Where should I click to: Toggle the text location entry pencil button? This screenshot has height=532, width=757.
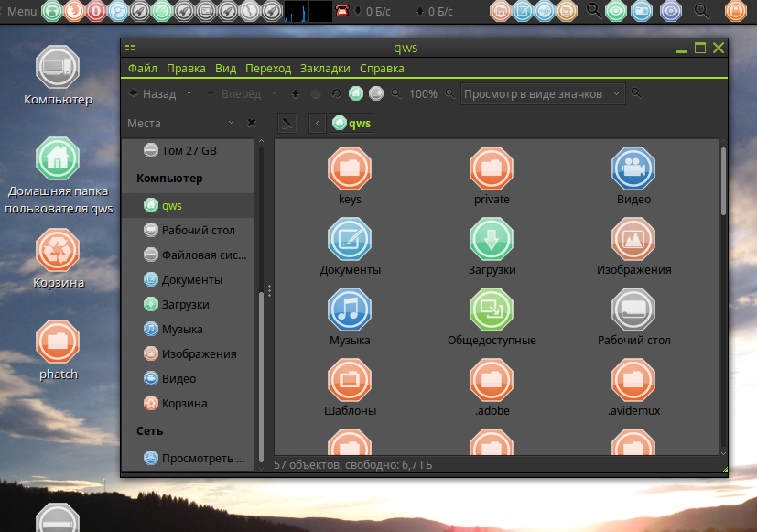tap(287, 123)
